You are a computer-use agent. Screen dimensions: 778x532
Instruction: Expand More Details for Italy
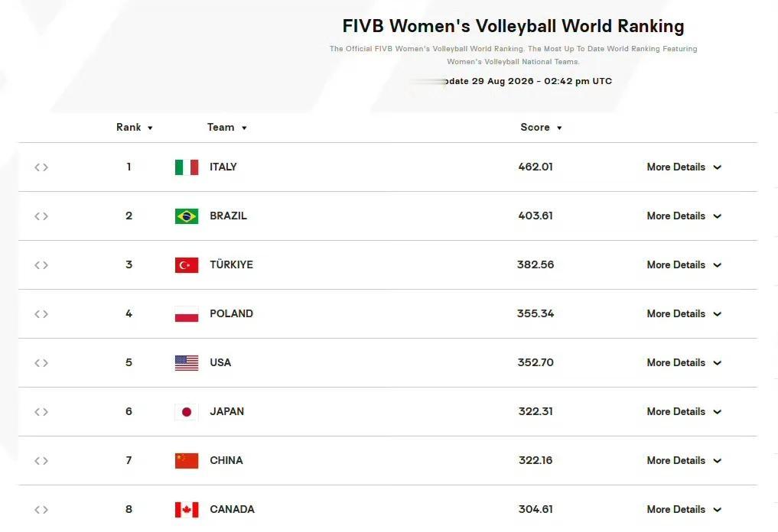click(x=684, y=167)
